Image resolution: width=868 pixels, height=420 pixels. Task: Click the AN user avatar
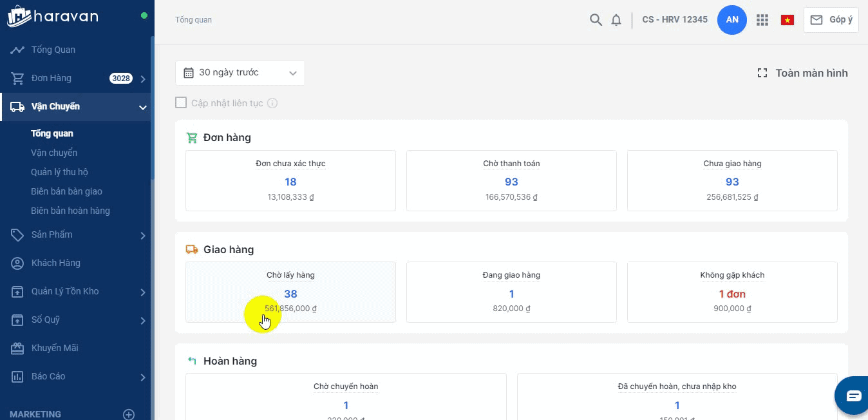(x=732, y=20)
